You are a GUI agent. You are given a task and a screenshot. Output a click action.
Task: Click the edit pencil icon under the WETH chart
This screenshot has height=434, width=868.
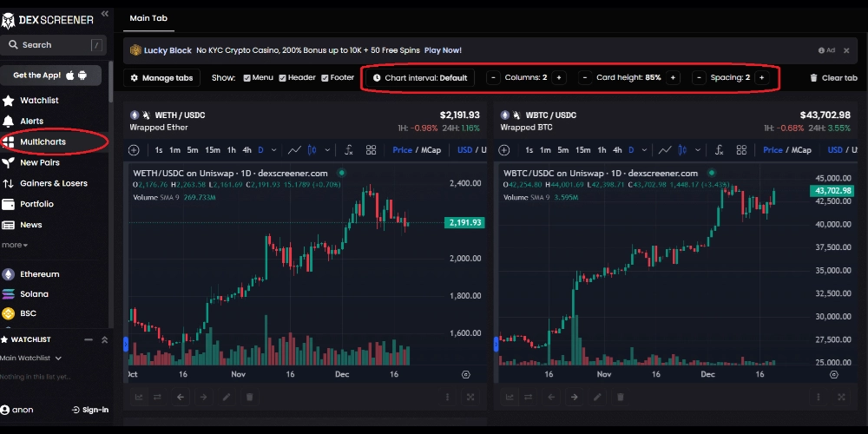click(227, 397)
